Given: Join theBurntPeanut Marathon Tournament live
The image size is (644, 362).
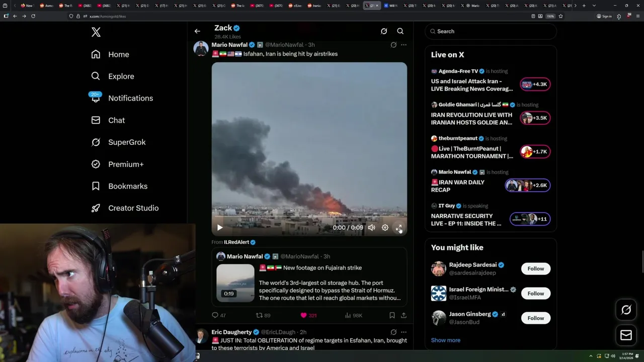Looking at the screenshot, I should 491,148.
